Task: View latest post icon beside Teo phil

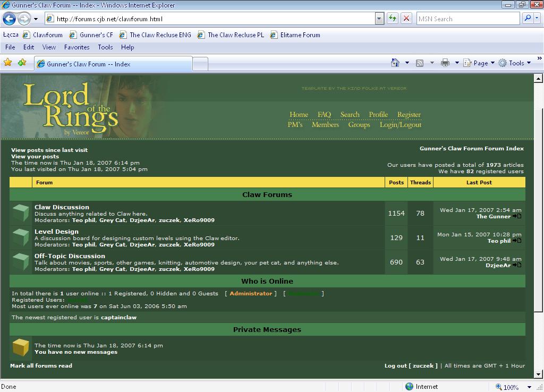Action: coord(517,241)
